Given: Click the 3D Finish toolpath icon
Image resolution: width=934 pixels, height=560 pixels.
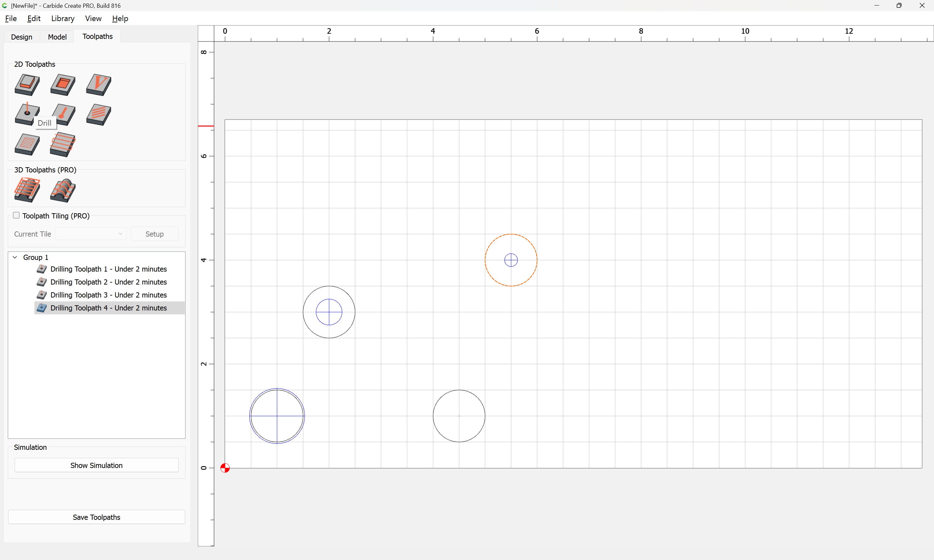Looking at the screenshot, I should click(x=63, y=190).
